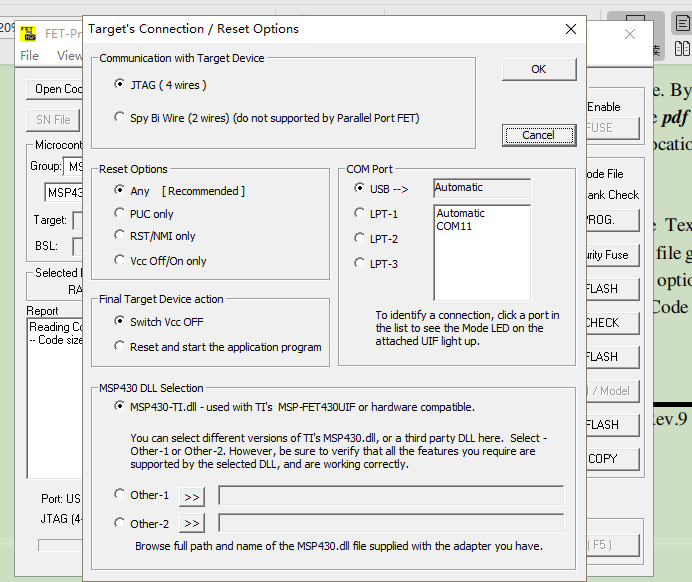Click the Other-2 DLL path field

(391, 522)
